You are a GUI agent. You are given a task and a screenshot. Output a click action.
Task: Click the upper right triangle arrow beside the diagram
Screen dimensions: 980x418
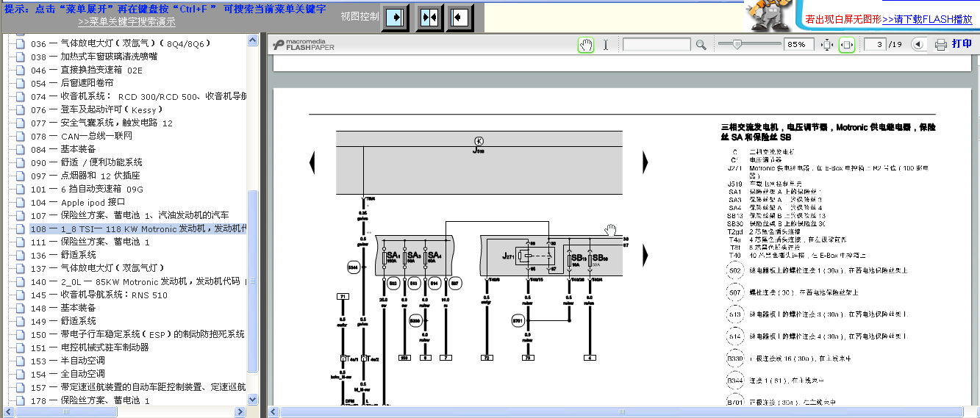tap(645, 162)
